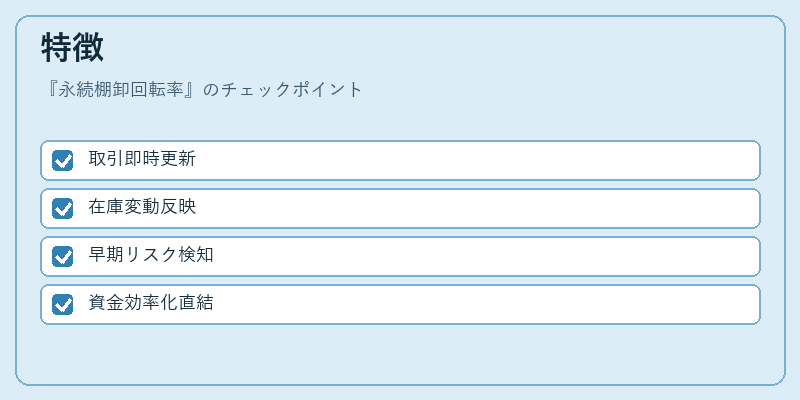800x400 pixels.
Task: Click the 『永続棚卸回転率』 term in the subtitle
Action: pyautogui.click(x=121, y=90)
